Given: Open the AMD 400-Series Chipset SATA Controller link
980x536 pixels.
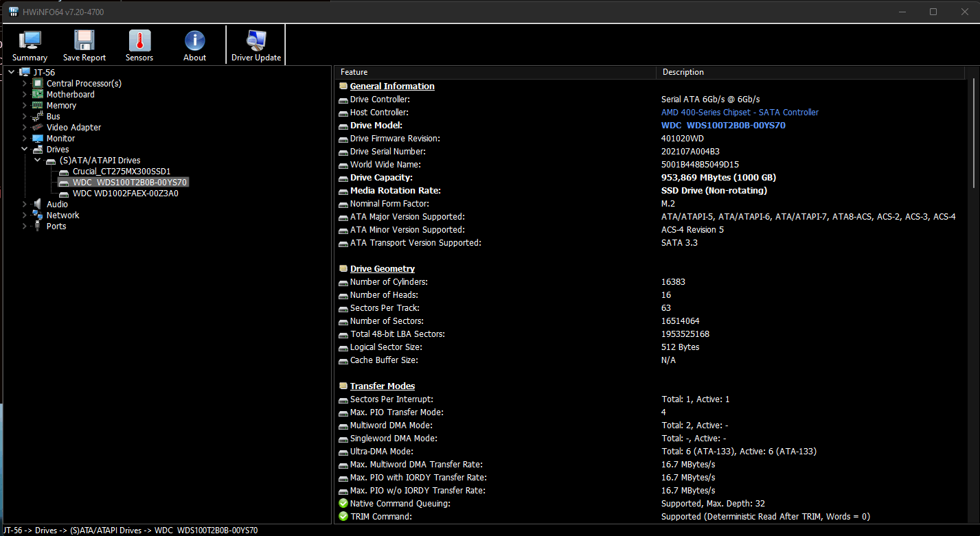Looking at the screenshot, I should tap(740, 112).
